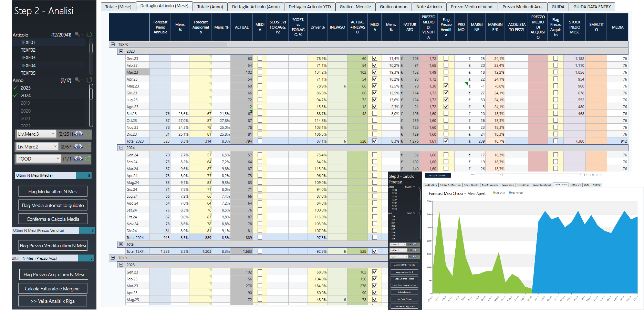This screenshot has width=644, height=310.
Task: Open GUIDA DATA ENTRY tab
Action: (592, 7)
